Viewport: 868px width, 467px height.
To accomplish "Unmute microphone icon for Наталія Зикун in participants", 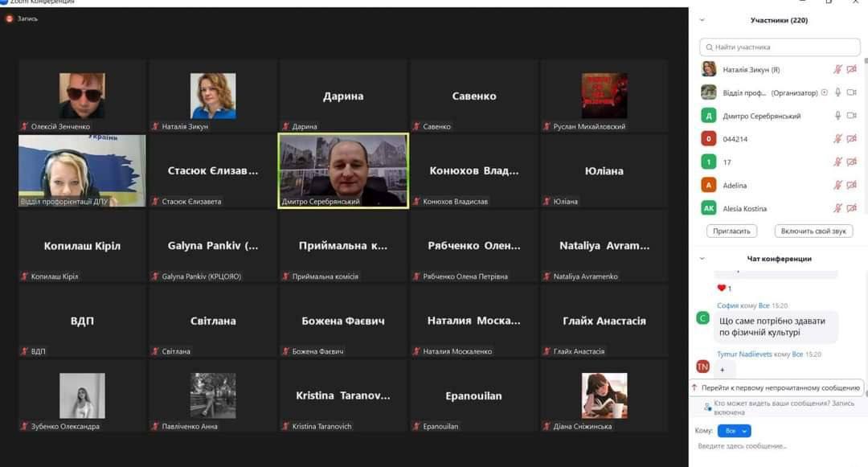I will click(837, 69).
